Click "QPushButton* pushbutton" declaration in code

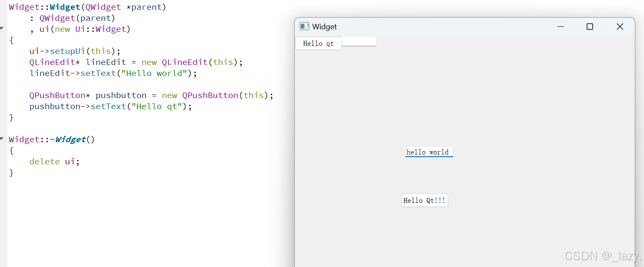tap(88, 95)
